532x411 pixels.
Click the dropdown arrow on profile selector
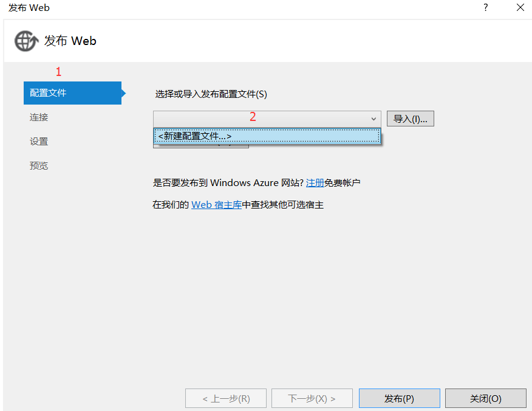tap(374, 118)
